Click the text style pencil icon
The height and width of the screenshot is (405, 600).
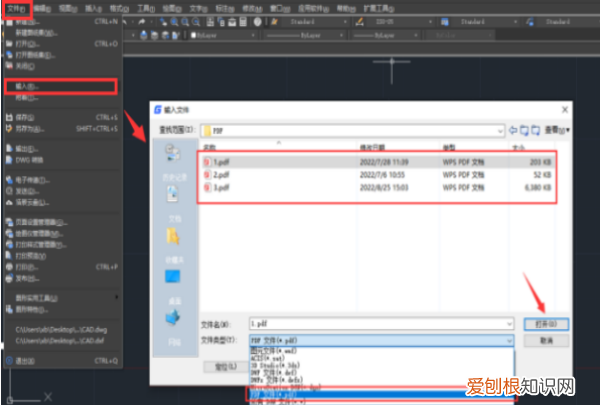[274, 22]
